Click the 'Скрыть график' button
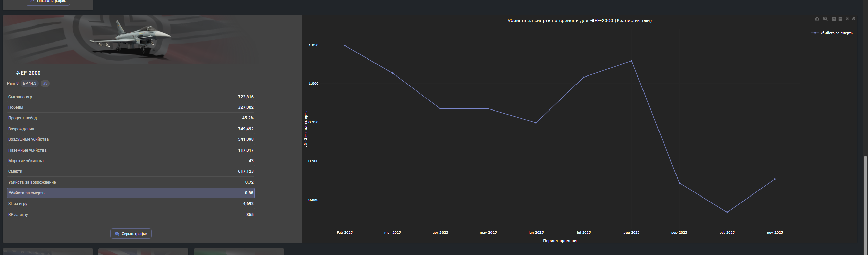868x255 pixels. pos(131,234)
